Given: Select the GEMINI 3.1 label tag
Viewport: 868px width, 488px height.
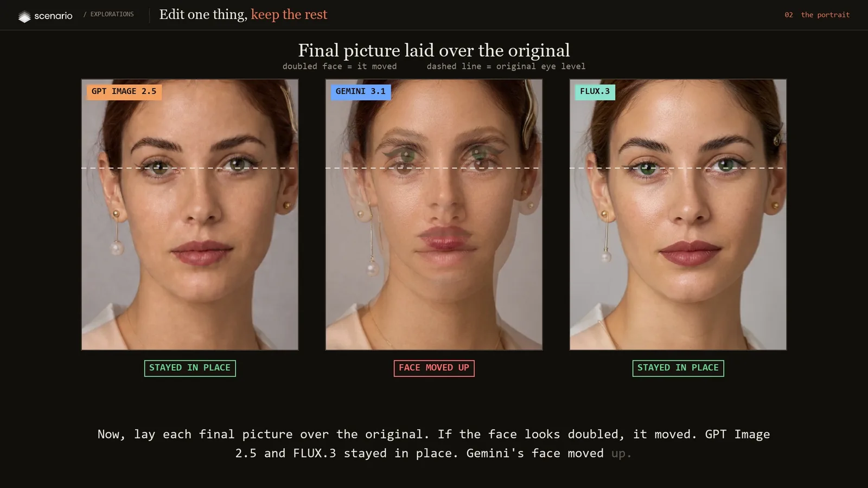Looking at the screenshot, I should point(361,91).
